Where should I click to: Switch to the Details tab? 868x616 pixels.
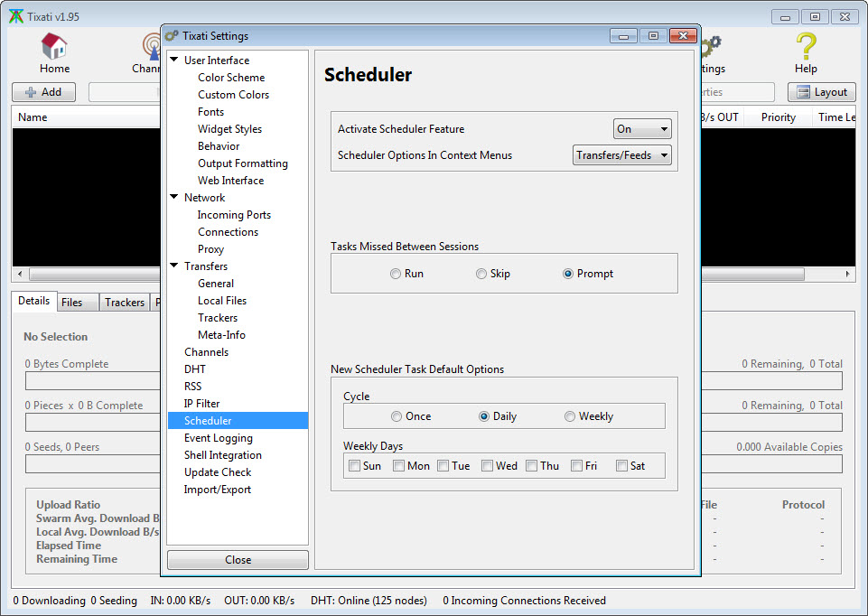33,301
